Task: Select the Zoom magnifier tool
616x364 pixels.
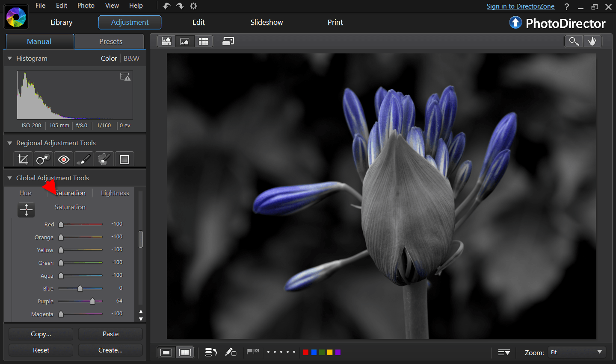Action: pos(574,41)
